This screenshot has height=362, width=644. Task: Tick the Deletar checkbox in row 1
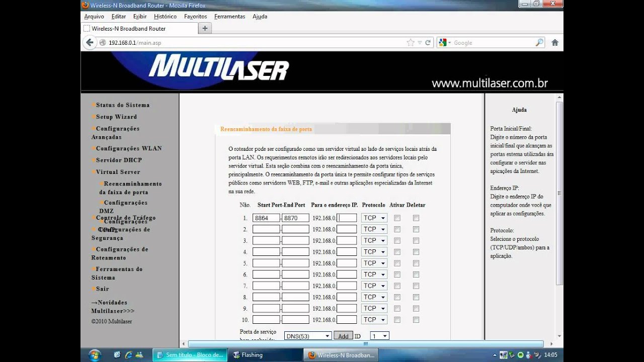tap(416, 218)
